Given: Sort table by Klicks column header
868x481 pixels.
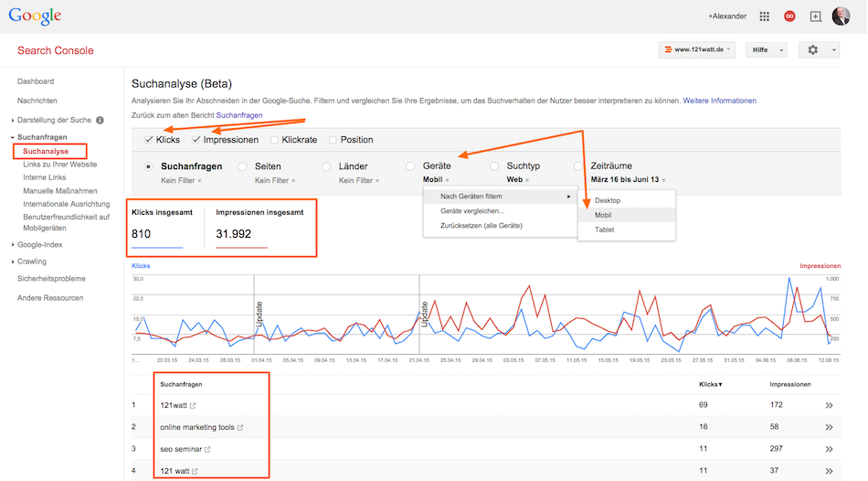Looking at the screenshot, I should pos(710,384).
